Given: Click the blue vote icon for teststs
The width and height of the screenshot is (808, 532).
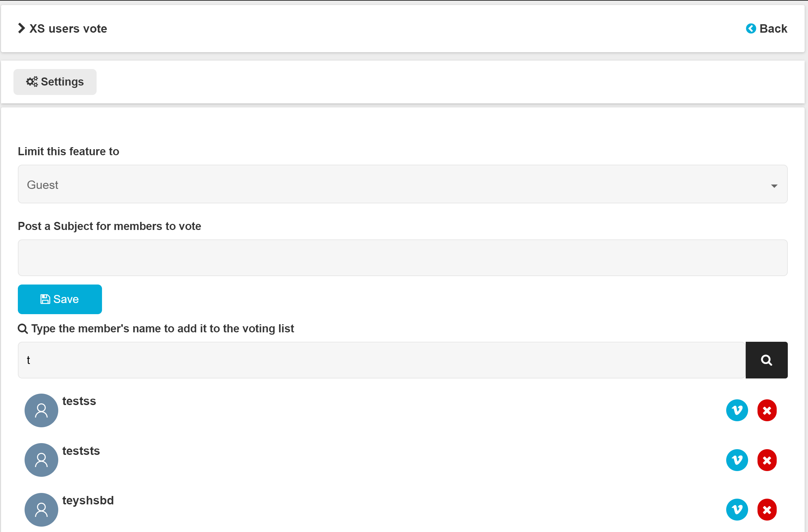Looking at the screenshot, I should (737, 460).
